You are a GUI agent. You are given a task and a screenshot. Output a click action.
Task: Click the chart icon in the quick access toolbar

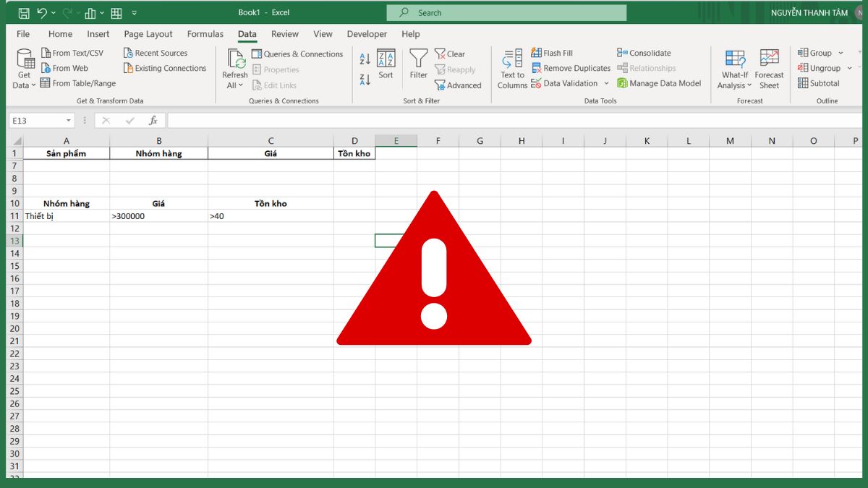coord(90,13)
